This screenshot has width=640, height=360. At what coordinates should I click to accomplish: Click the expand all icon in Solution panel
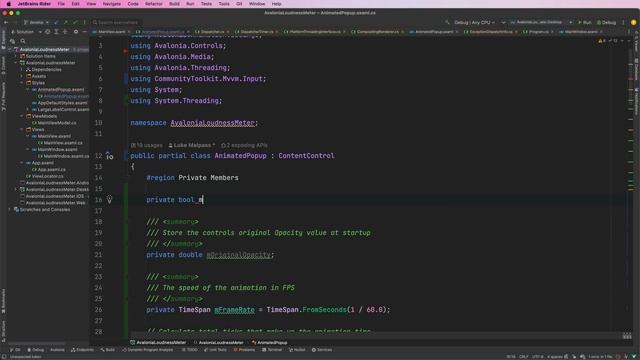click(56, 31)
